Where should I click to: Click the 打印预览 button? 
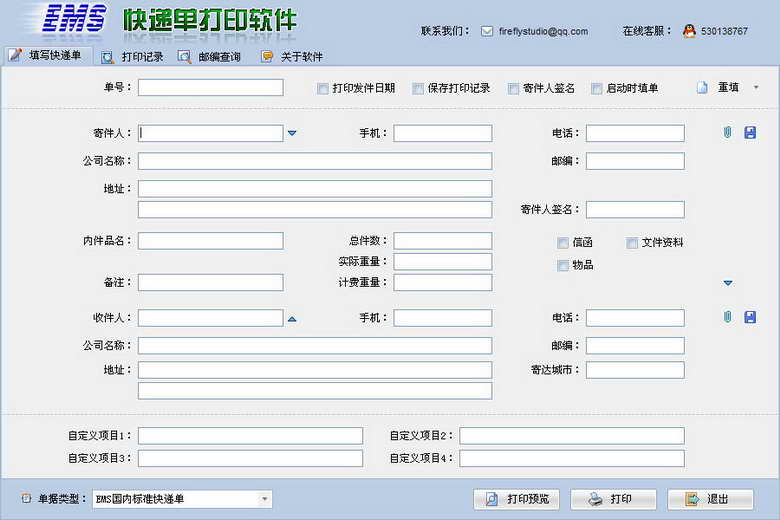pyautogui.click(x=516, y=499)
